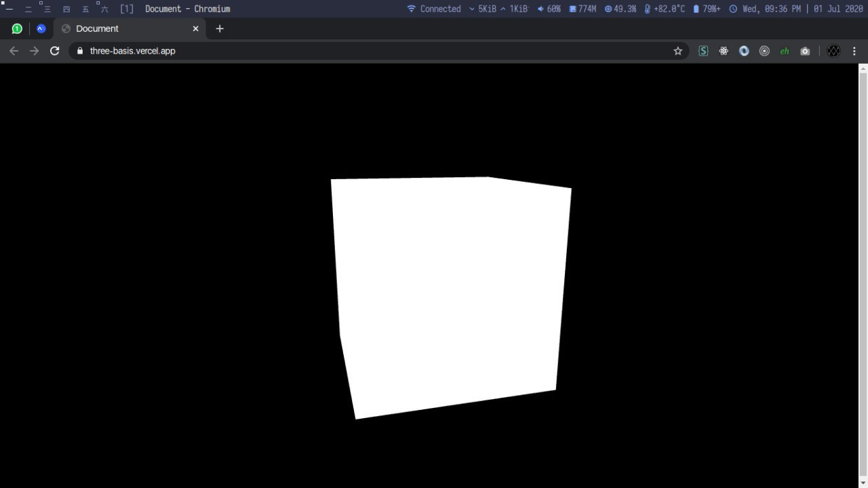Image resolution: width=868 pixels, height=488 pixels.
Task: View site security via the padlock icon
Action: coord(79,50)
